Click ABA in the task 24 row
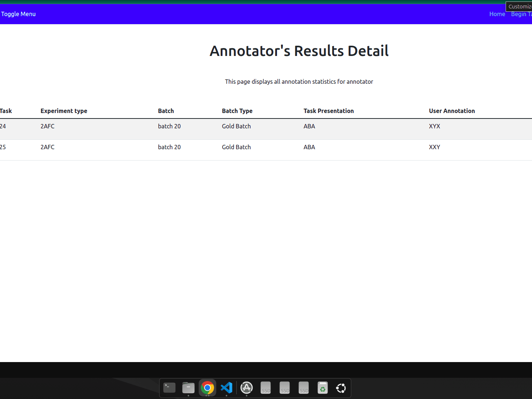Image resolution: width=532 pixels, height=399 pixels. (x=309, y=126)
